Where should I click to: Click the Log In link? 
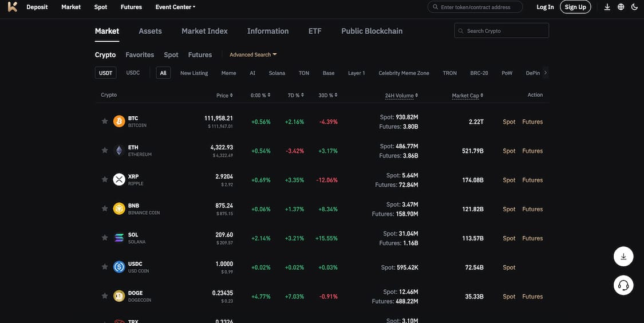coord(545,7)
